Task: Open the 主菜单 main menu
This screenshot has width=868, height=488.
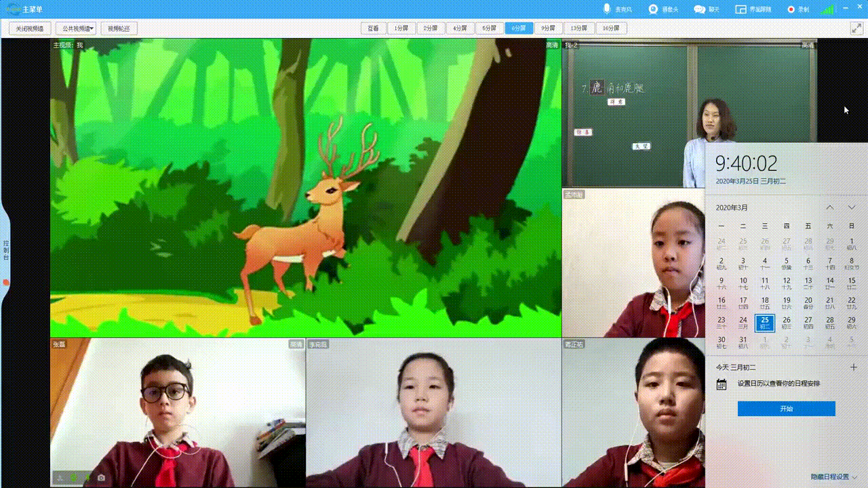Action: click(x=26, y=9)
